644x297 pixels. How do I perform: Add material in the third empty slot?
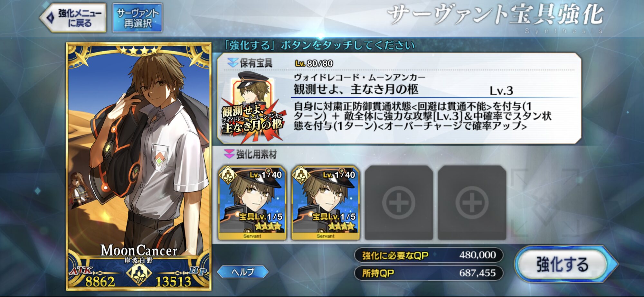[399, 202]
